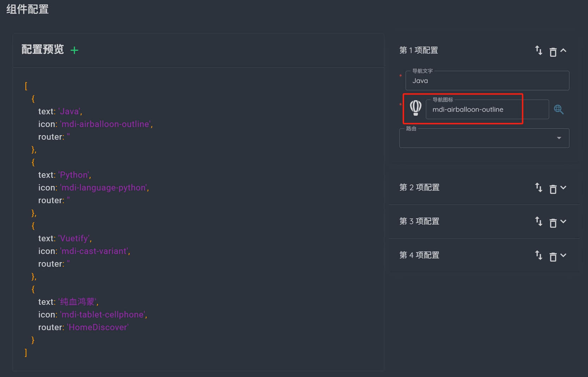Click the reorder arrows for 第 2 项配置
Viewport: 588px width, 377px height.
[539, 188]
